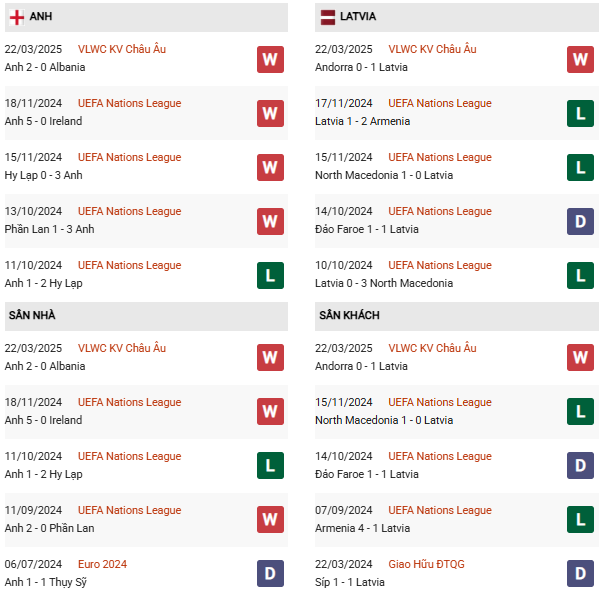Screen dimensions: 600x593
Task: Open match Latvia 0 - 3 North Macedonia
Action: coord(384,283)
